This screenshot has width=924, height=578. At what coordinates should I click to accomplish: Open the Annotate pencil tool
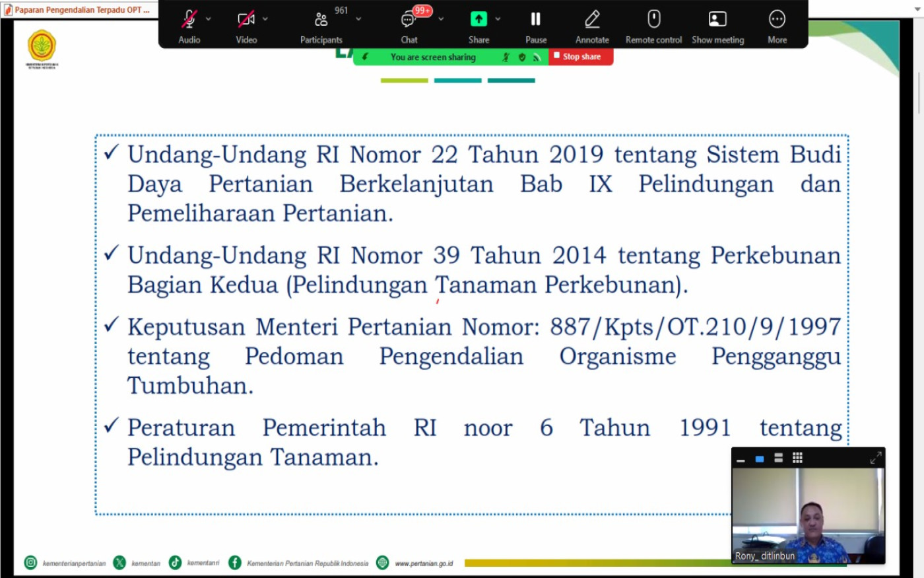click(592, 20)
